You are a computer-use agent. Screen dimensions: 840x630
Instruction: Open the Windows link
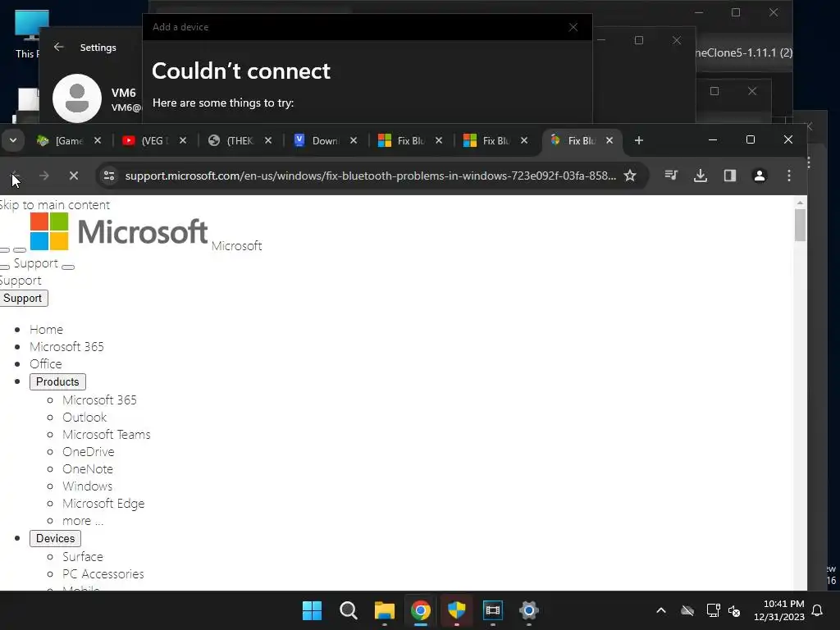pos(87,486)
